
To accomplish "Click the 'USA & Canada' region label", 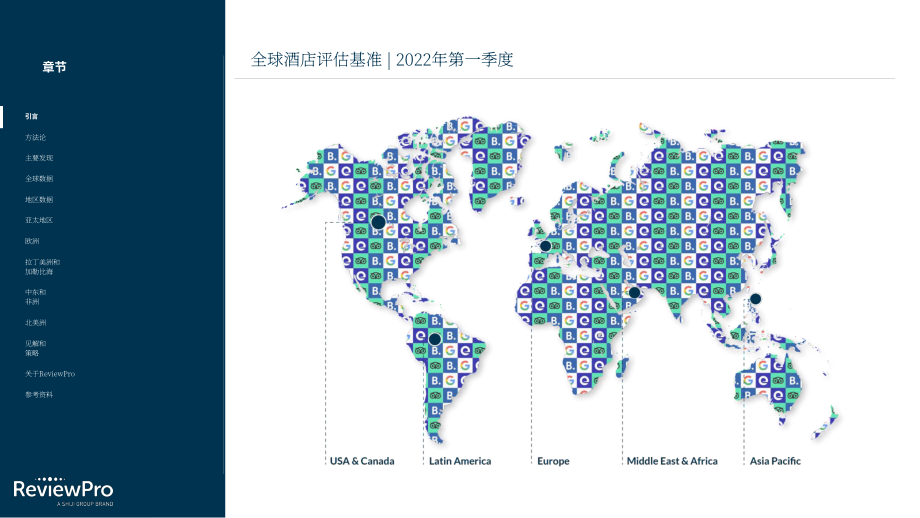I will point(362,461).
